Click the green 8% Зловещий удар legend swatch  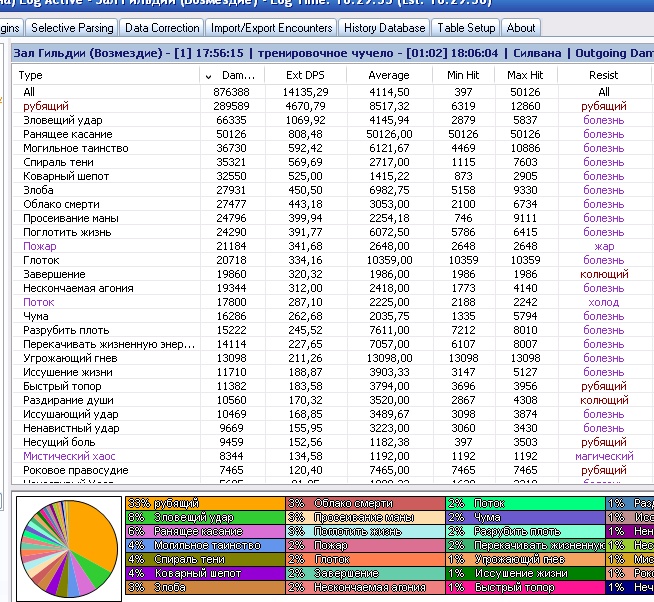(205, 517)
